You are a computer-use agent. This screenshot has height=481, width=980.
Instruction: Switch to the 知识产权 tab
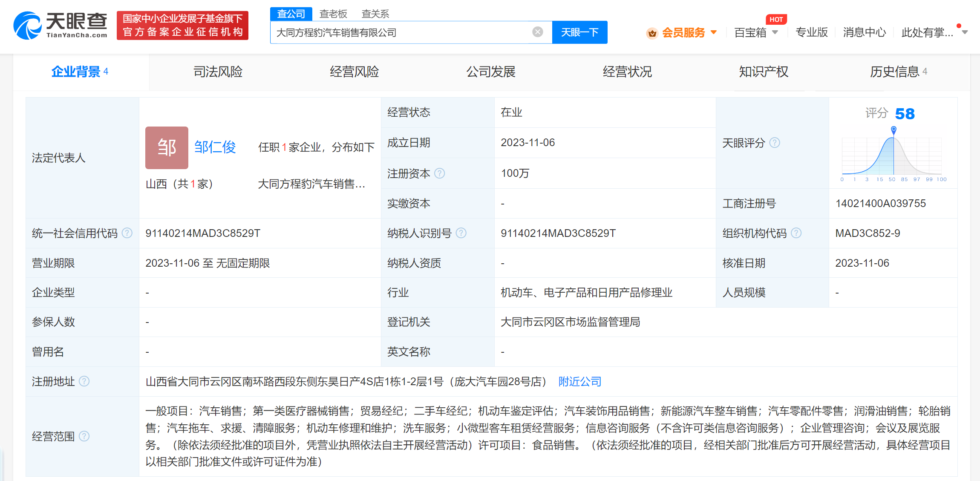click(764, 72)
